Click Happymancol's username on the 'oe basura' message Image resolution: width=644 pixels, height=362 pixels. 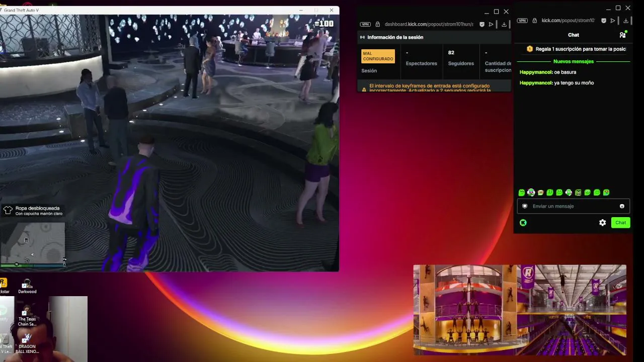pyautogui.click(x=536, y=72)
